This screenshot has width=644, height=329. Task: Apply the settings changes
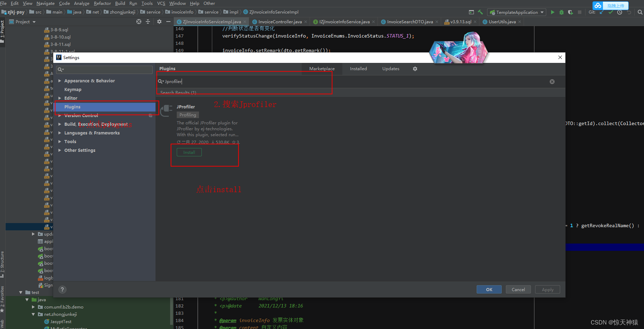click(547, 289)
